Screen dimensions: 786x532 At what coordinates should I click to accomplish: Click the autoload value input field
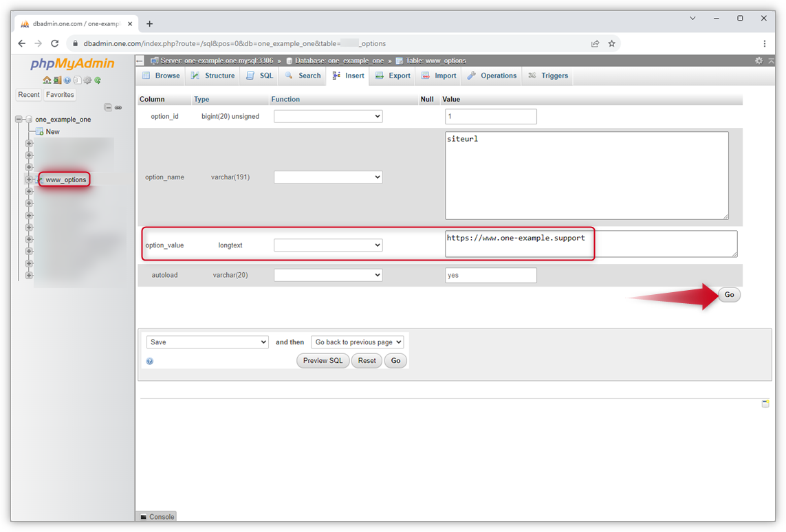490,276
